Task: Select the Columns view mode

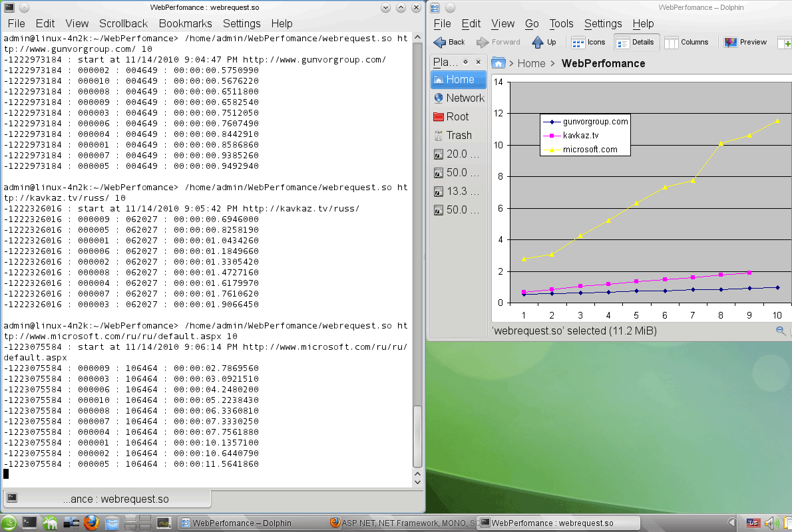Action: pos(687,42)
